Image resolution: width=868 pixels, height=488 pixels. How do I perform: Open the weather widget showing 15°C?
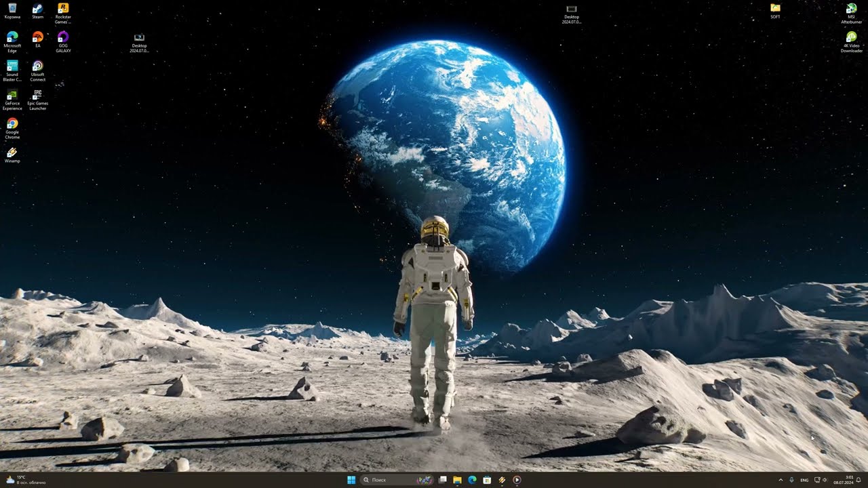[x=26, y=480]
